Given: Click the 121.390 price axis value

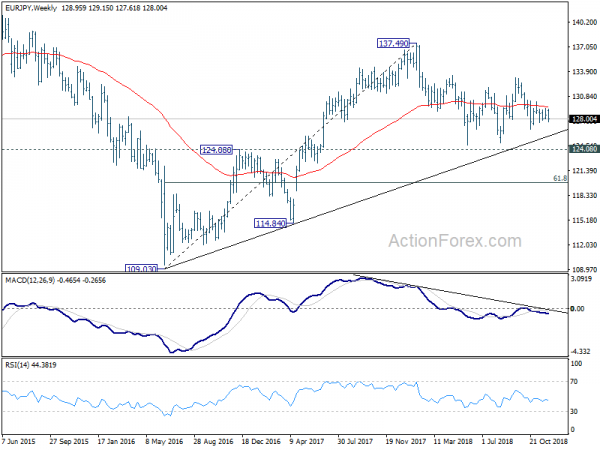Looking at the screenshot, I should [x=584, y=171].
